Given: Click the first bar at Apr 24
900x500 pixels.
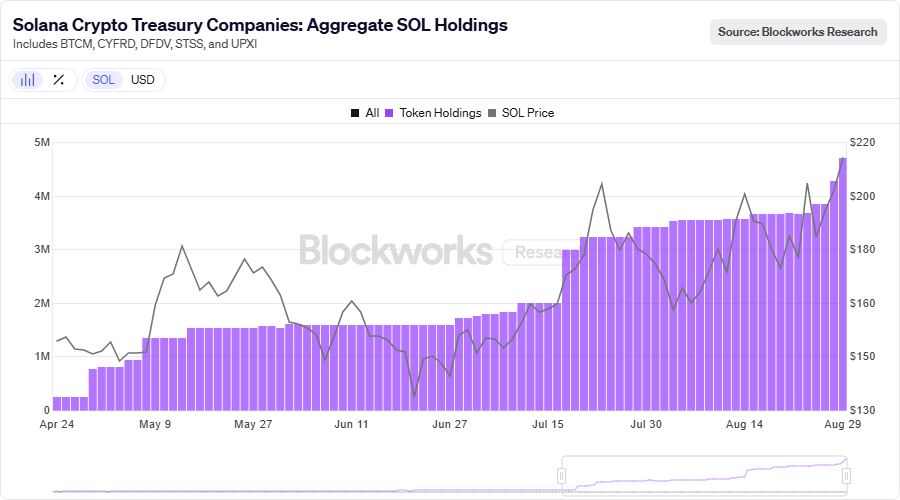Looking at the screenshot, I should point(57,404).
